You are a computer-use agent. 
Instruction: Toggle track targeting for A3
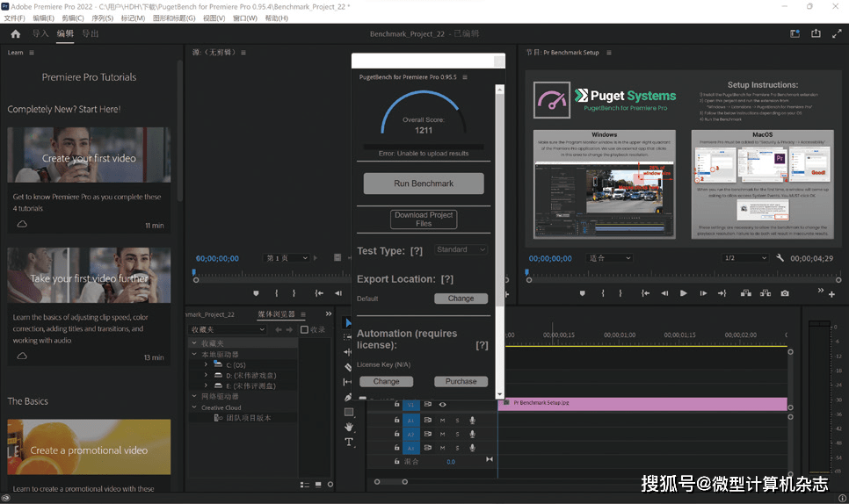point(411,449)
